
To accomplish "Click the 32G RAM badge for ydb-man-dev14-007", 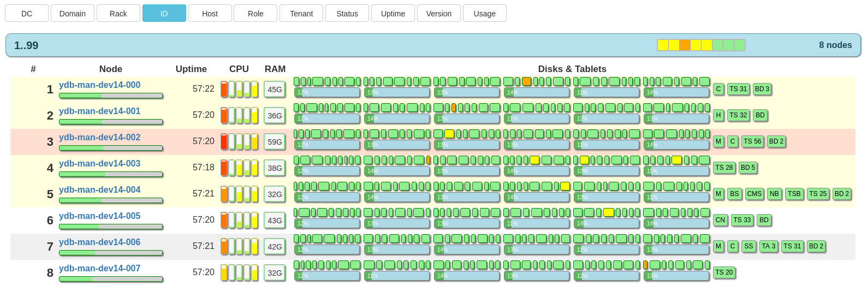I will (275, 273).
